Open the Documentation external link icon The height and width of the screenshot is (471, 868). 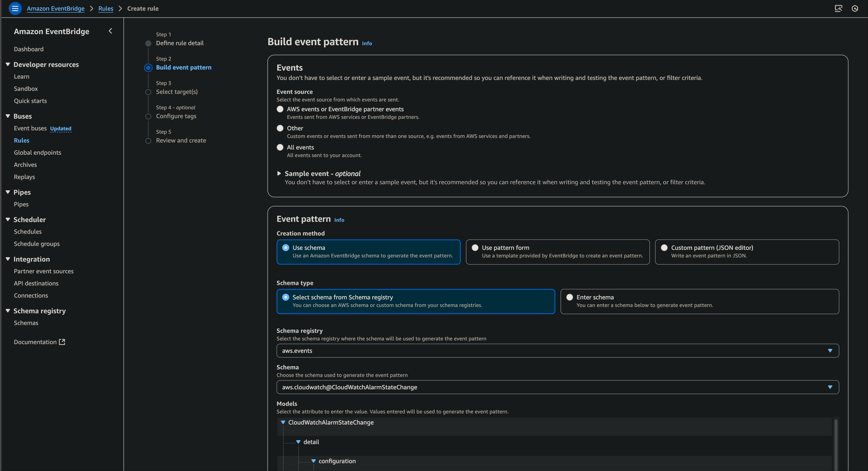[62, 342]
